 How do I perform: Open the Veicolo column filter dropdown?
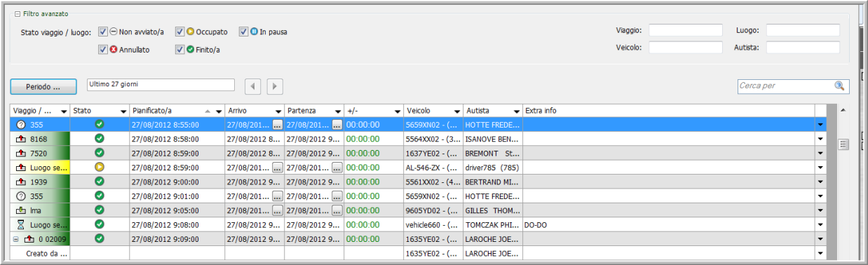(x=457, y=111)
